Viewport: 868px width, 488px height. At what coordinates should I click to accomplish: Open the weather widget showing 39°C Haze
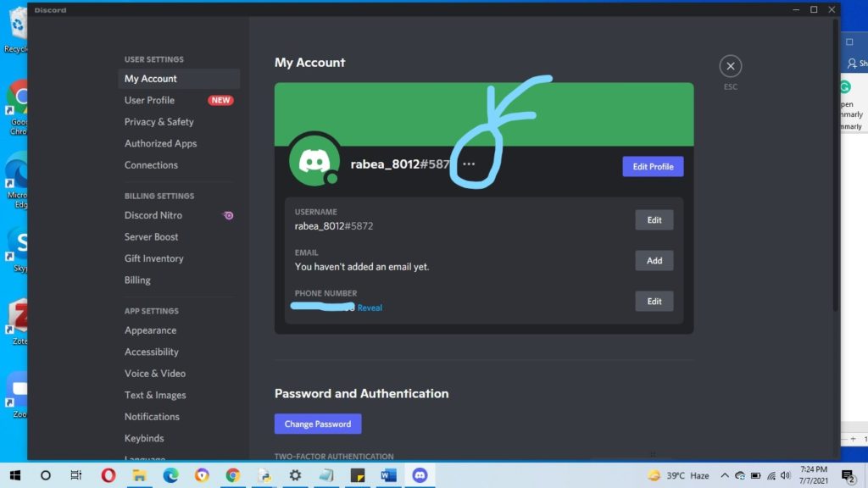(679, 475)
